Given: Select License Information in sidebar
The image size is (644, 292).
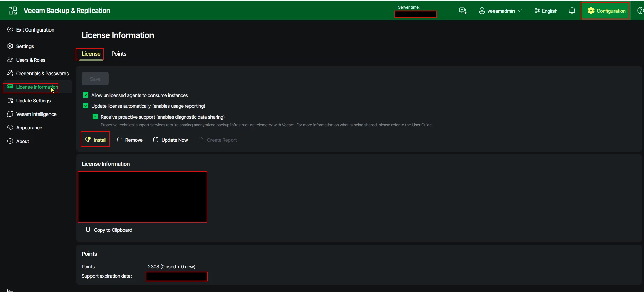Looking at the screenshot, I should tap(37, 87).
